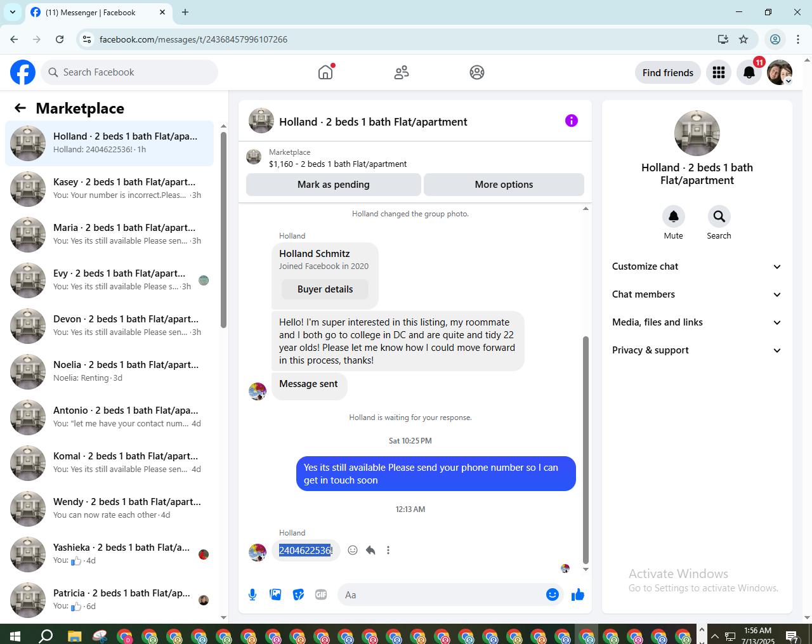Open more options for the 2404622536 message

point(388,550)
